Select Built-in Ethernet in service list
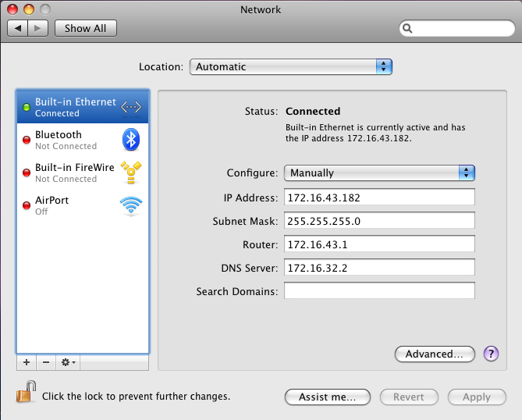 click(75, 108)
